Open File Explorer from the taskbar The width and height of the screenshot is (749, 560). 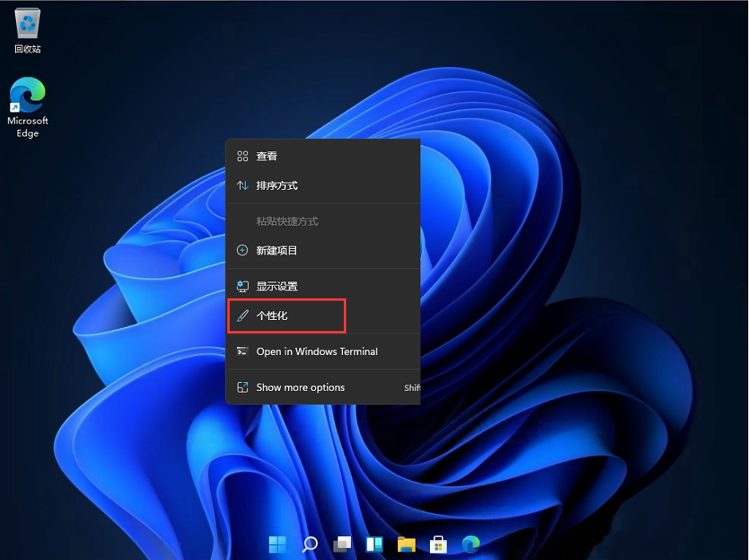[406, 544]
